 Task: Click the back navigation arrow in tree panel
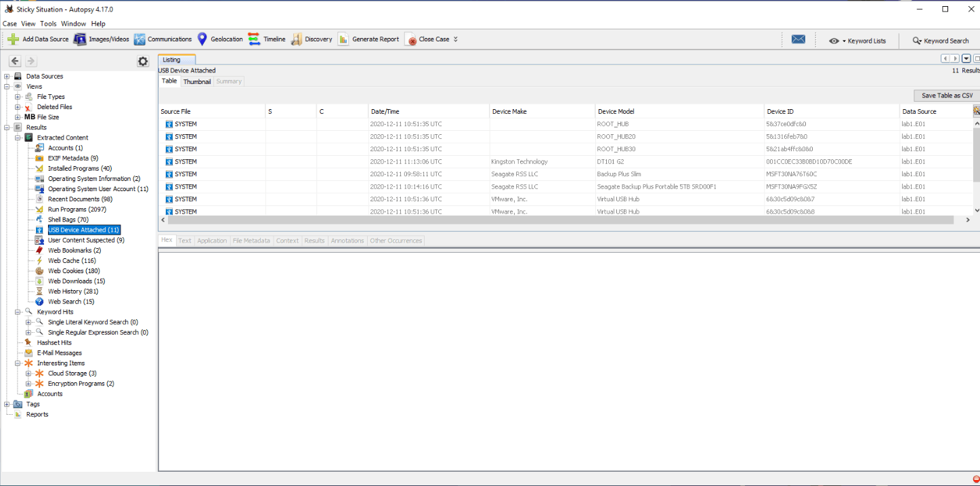coord(15,61)
